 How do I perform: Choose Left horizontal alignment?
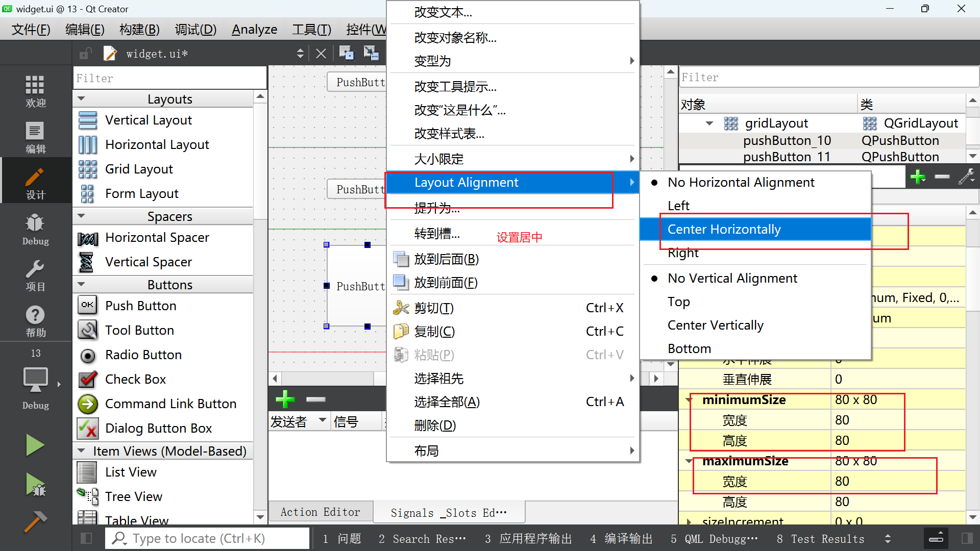[755, 206]
